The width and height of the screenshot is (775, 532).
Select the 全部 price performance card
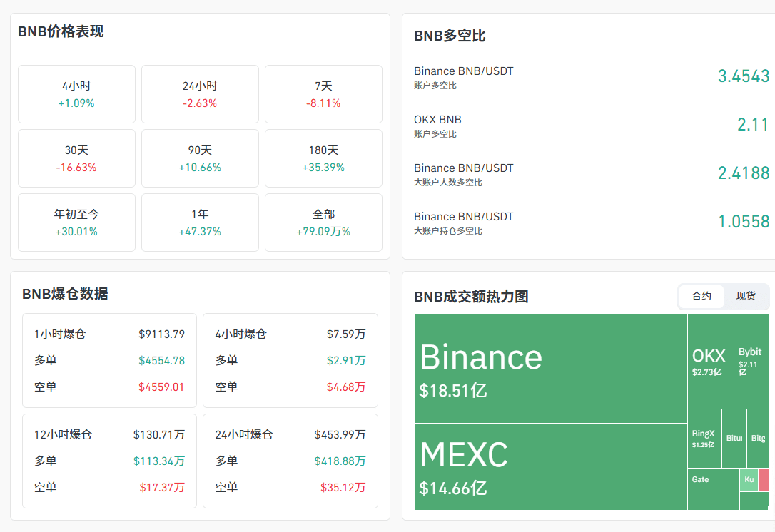coord(323,222)
